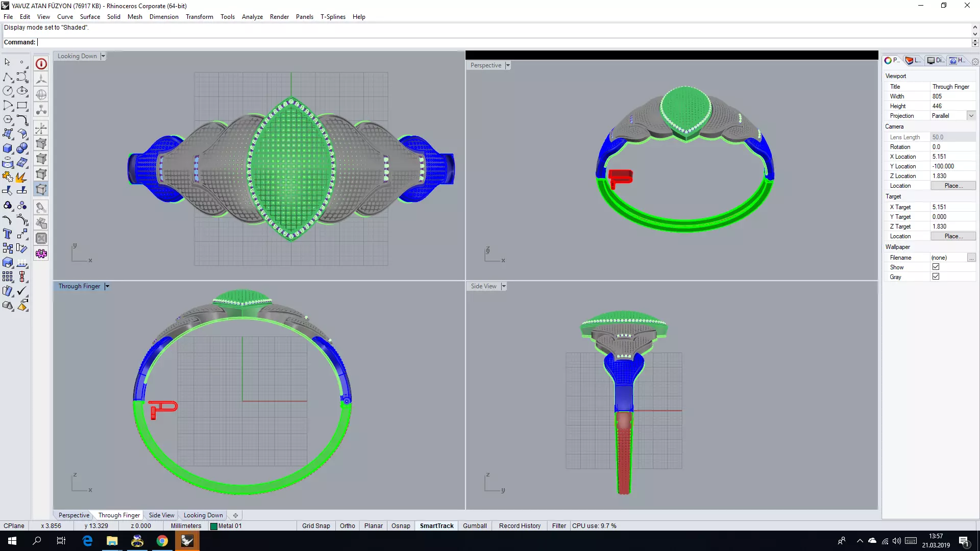Click the Box solid tool
This screenshot has width=980, height=551.
[8, 148]
